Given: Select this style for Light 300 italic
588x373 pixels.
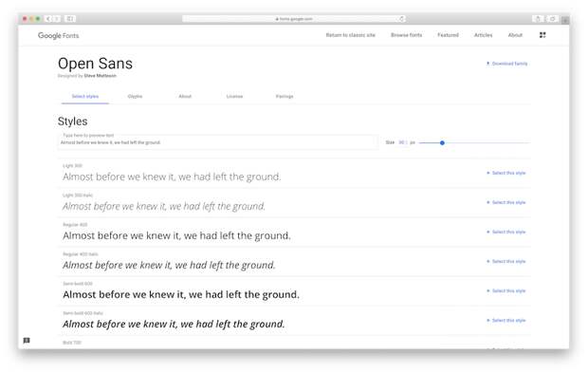Looking at the screenshot, I should (x=505, y=202).
